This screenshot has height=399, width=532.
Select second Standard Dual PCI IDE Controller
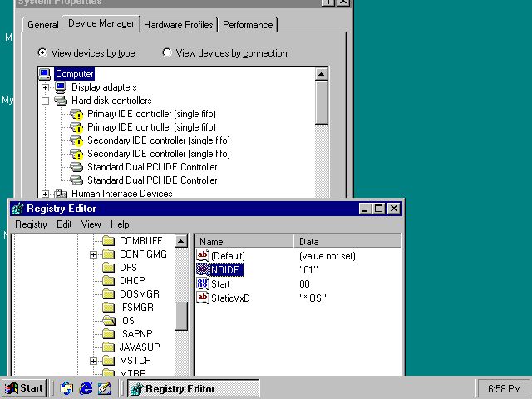pyautogui.click(x=152, y=180)
